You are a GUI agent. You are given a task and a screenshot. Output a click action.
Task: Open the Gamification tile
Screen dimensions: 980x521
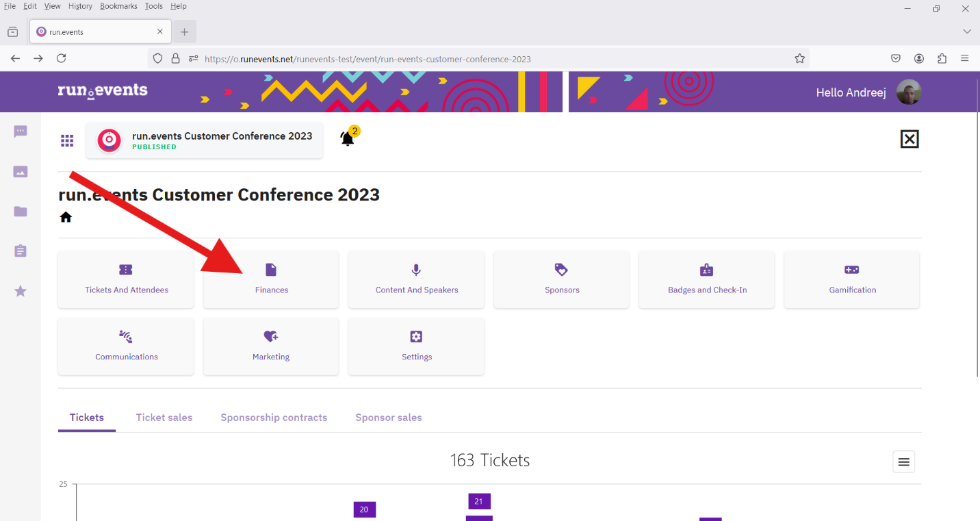click(x=852, y=279)
